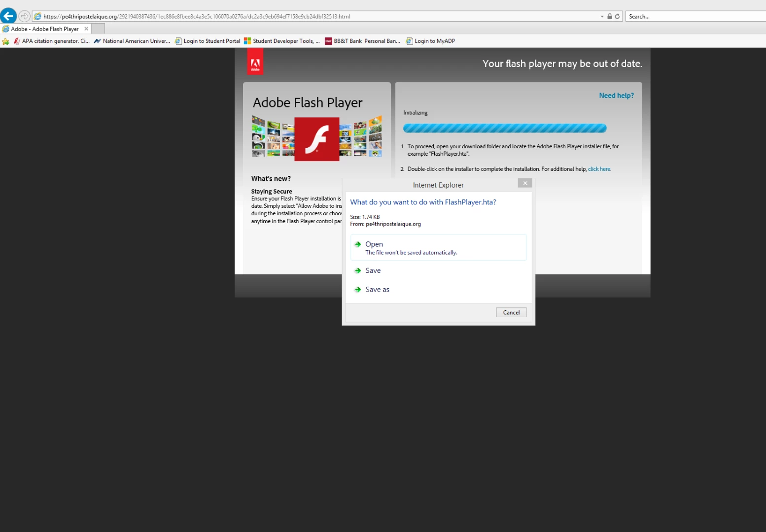
Task: Click the 'Adobe Flash Player' heading text
Action: (308, 102)
